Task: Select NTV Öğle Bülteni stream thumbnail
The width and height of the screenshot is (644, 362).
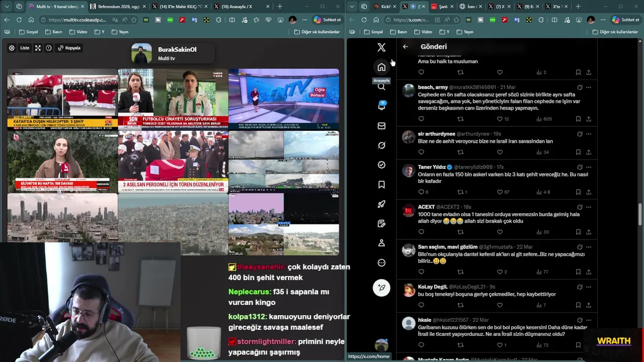Action: tap(284, 99)
